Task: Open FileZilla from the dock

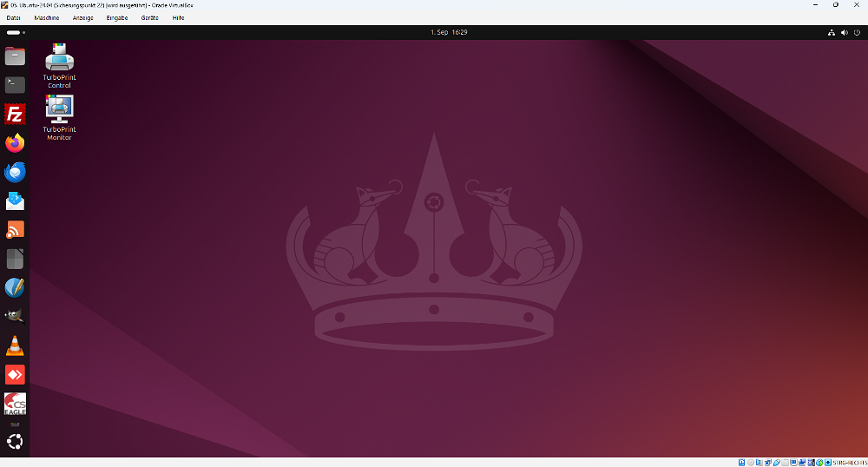Action: [15, 114]
